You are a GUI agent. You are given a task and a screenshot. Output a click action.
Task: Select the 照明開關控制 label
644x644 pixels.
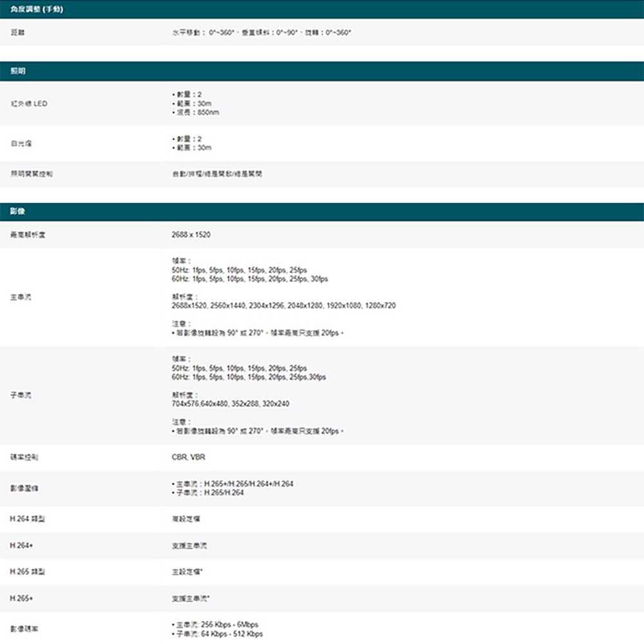(24, 173)
